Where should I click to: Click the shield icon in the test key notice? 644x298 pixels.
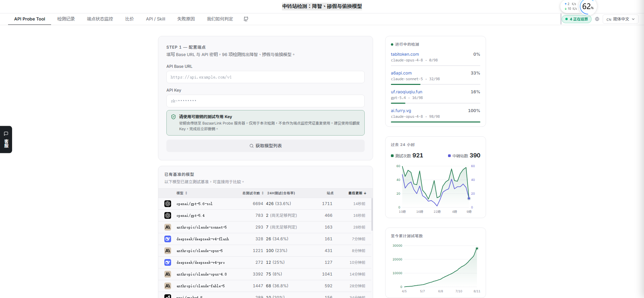(173, 117)
